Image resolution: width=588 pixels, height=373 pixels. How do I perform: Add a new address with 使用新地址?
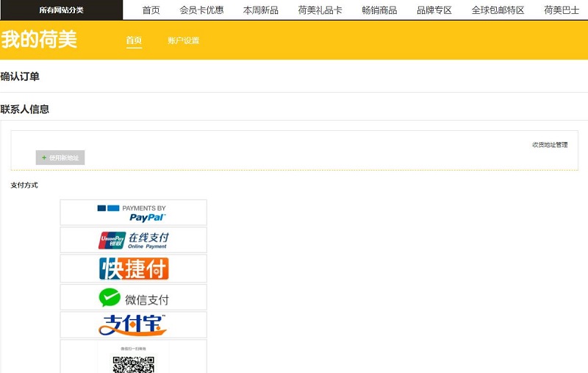click(x=60, y=157)
